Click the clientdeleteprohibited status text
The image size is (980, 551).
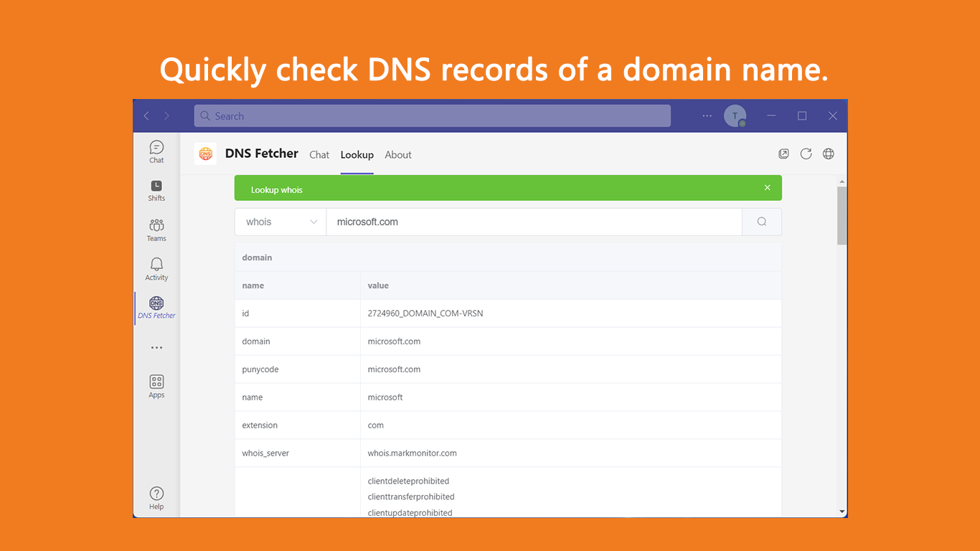(x=408, y=481)
